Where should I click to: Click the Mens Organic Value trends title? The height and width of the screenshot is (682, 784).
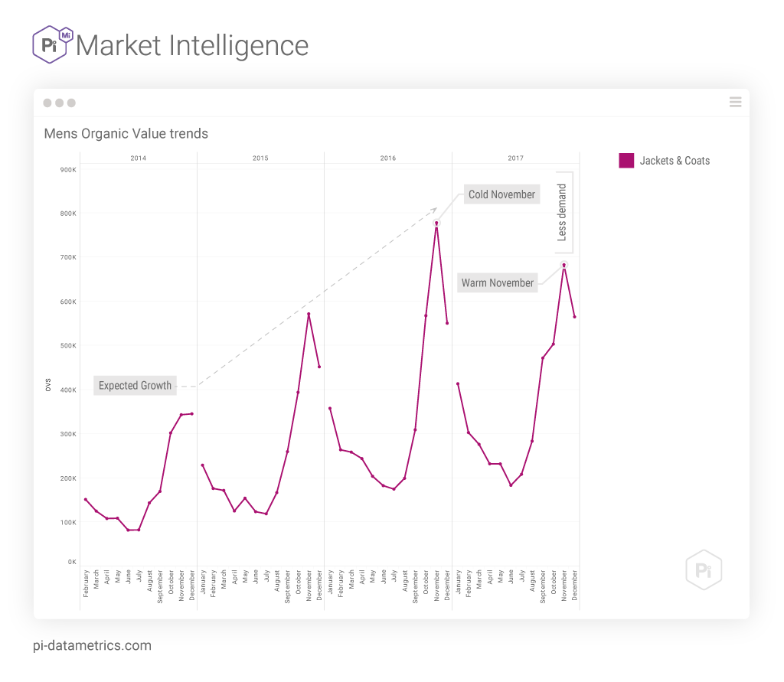[x=126, y=134]
